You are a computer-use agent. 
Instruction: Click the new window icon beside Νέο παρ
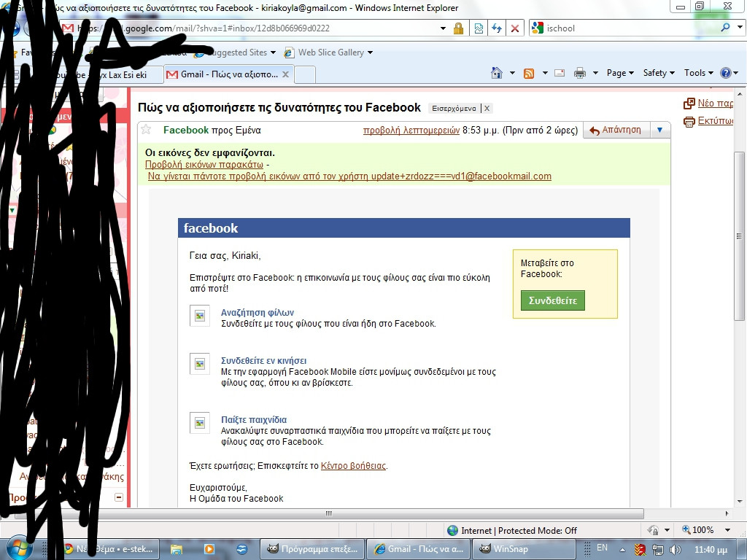689,104
